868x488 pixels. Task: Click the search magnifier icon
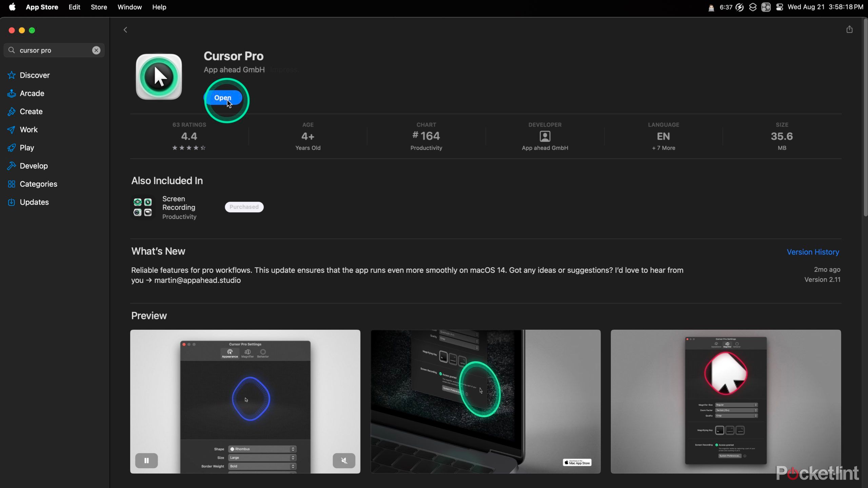12,50
